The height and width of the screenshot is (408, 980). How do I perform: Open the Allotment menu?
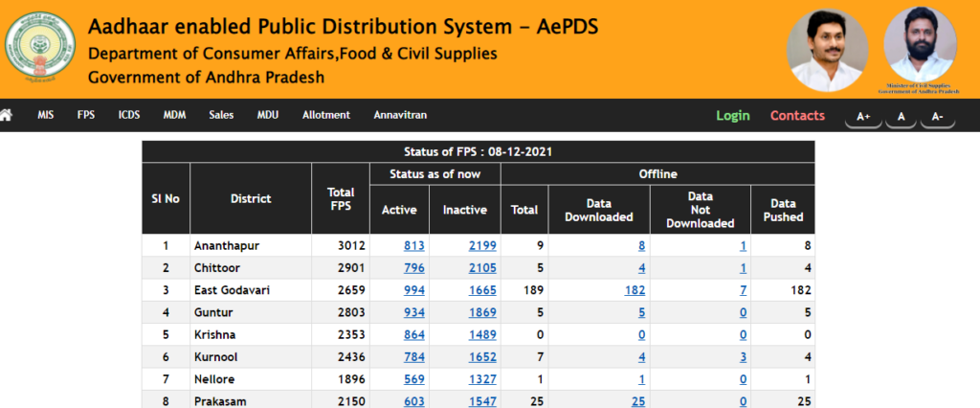(326, 115)
